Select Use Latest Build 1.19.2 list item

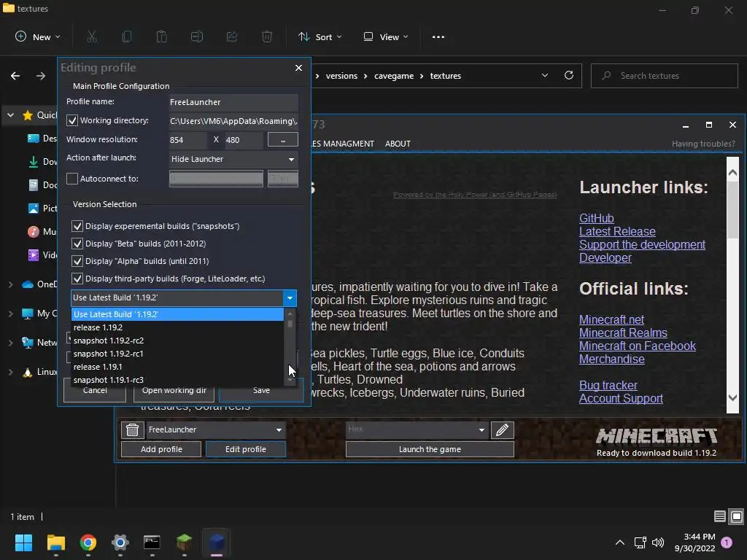[177, 314]
